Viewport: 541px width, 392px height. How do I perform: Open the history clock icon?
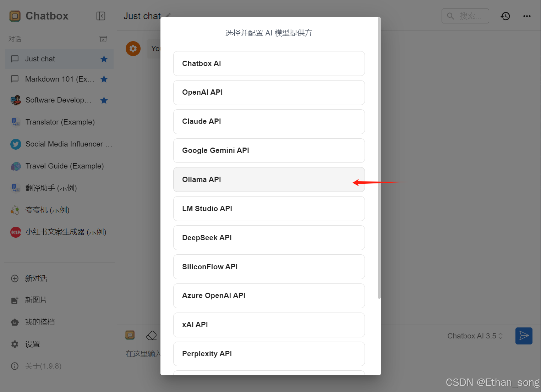[x=506, y=16]
